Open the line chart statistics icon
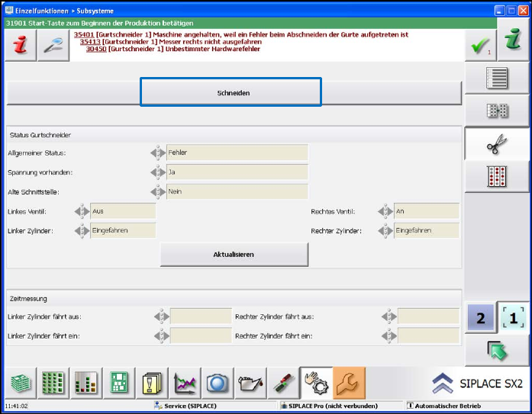This screenshot has height=414, width=532. [x=185, y=383]
